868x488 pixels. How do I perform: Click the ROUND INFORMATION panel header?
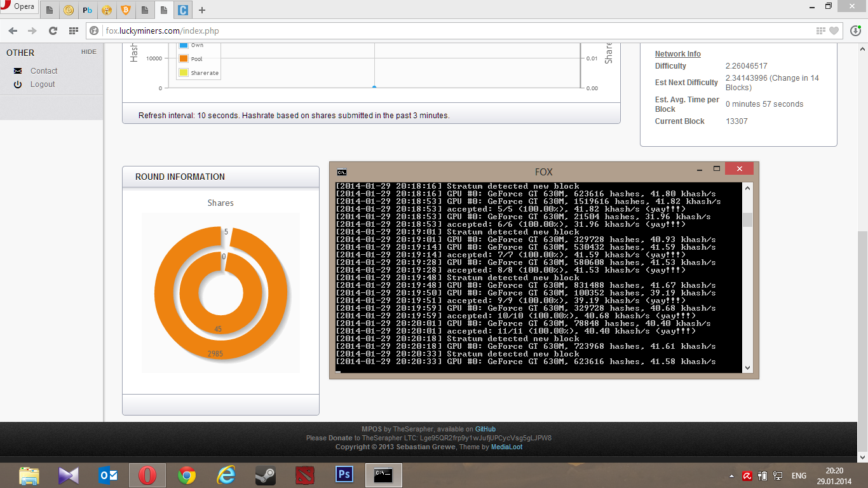(x=220, y=177)
